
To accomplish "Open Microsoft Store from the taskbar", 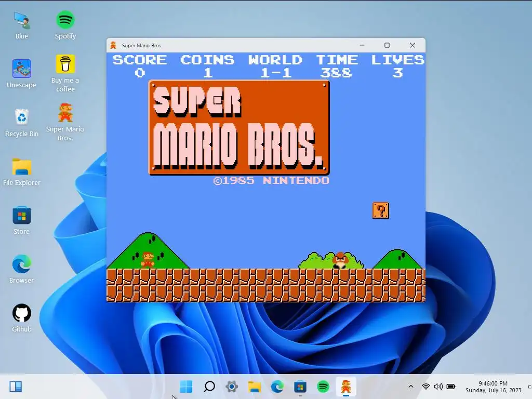I will [300, 387].
